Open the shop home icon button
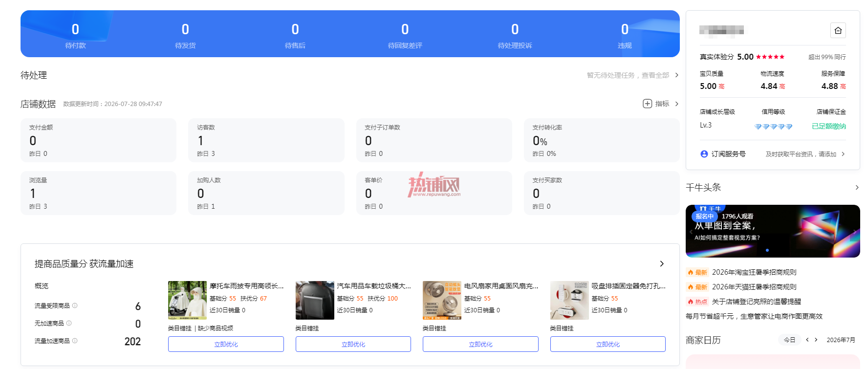868x369 pixels. (838, 30)
